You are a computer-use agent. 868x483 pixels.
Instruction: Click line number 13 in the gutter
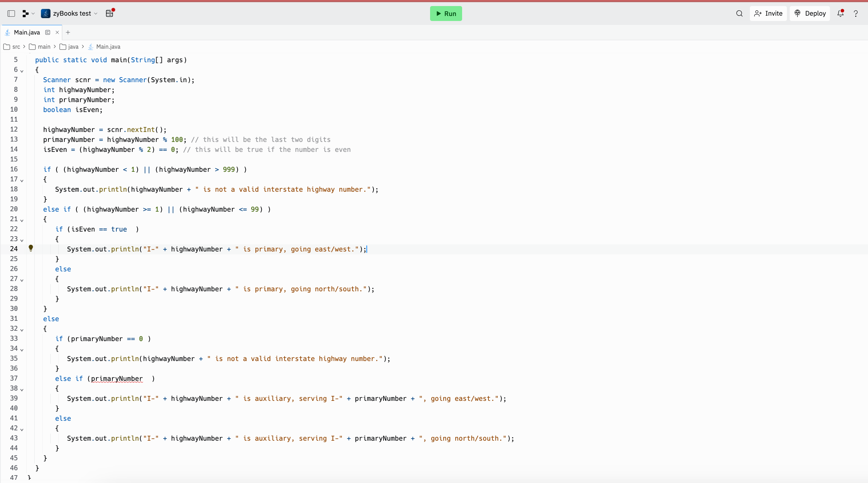pyautogui.click(x=14, y=139)
